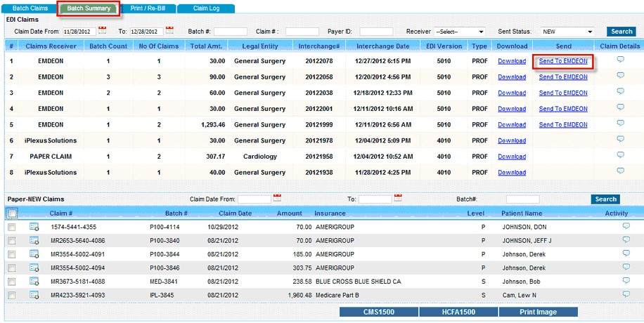Open claim details comment icon for row 1
This screenshot has width=644, height=323.
(620, 60)
